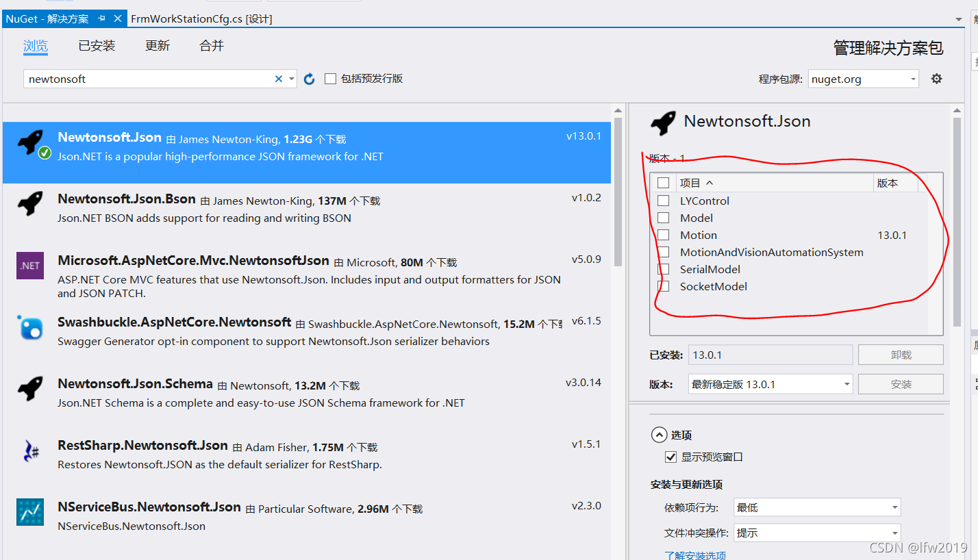Open the 了解安装选项 link

696,555
